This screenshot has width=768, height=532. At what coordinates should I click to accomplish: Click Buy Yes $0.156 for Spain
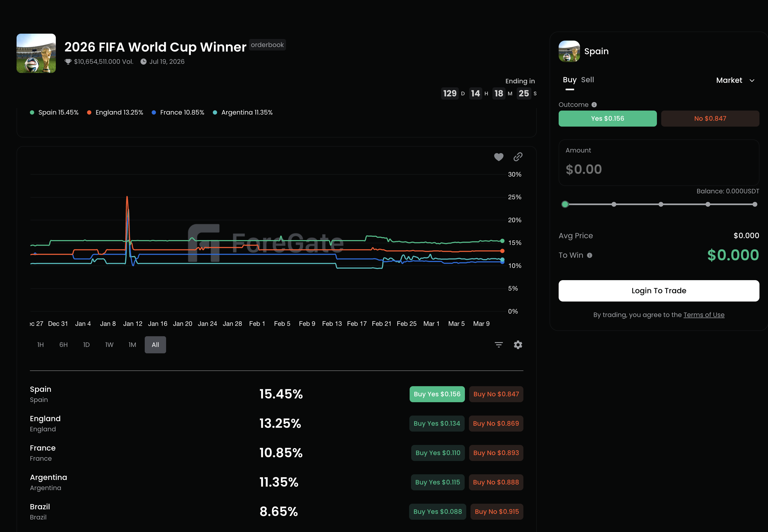coord(437,394)
